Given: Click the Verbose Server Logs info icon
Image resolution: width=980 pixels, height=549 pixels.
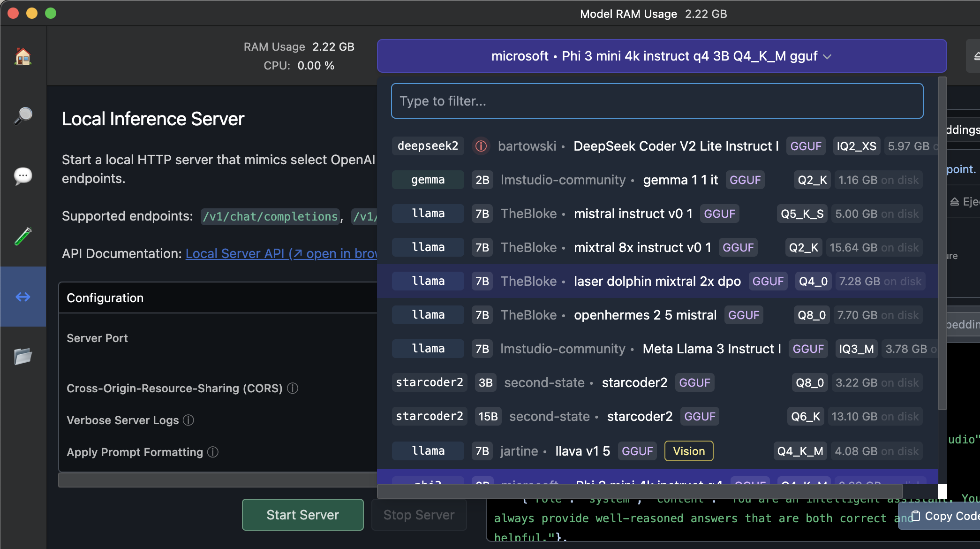Looking at the screenshot, I should [x=188, y=420].
